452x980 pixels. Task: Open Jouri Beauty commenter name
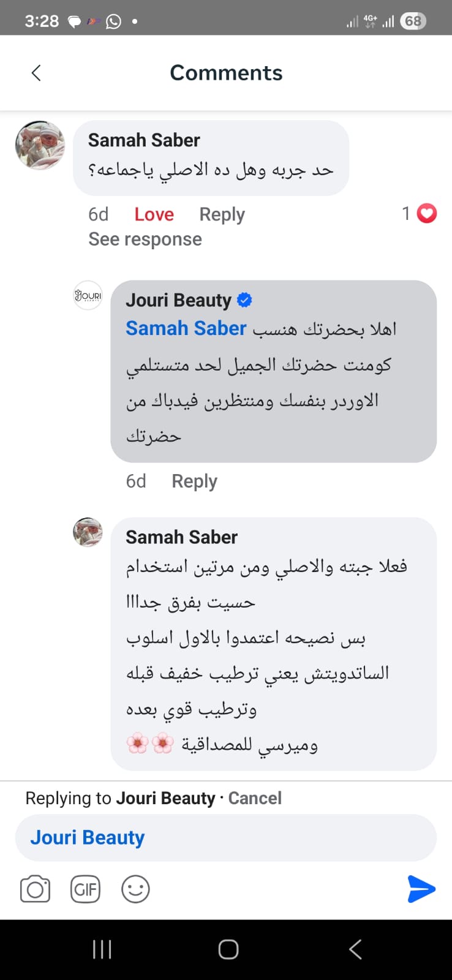point(178,300)
